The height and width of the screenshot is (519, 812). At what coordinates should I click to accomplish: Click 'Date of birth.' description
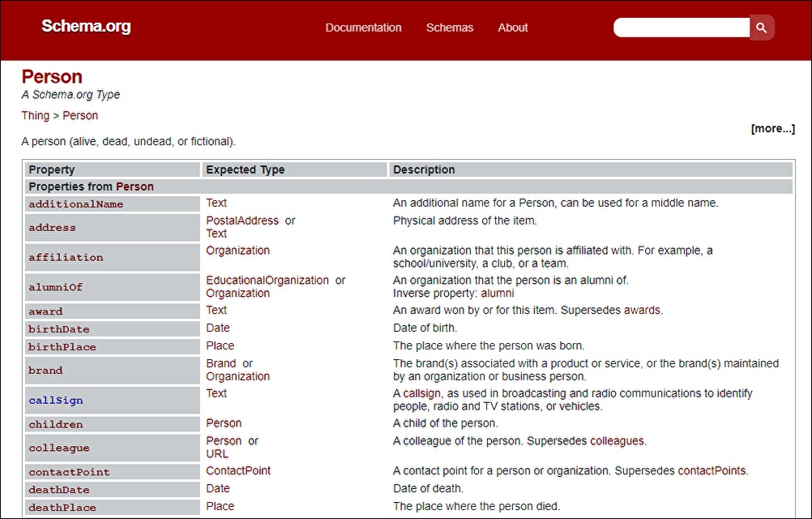(425, 328)
